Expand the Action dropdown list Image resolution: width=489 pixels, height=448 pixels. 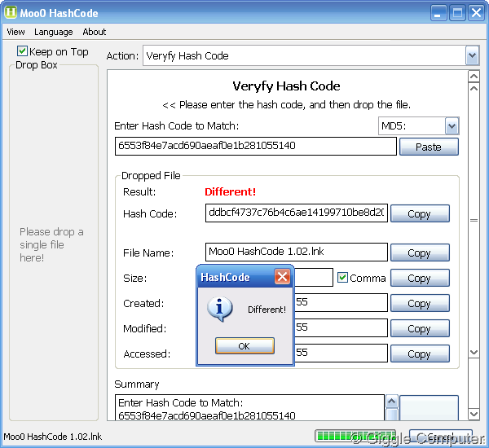pos(472,55)
